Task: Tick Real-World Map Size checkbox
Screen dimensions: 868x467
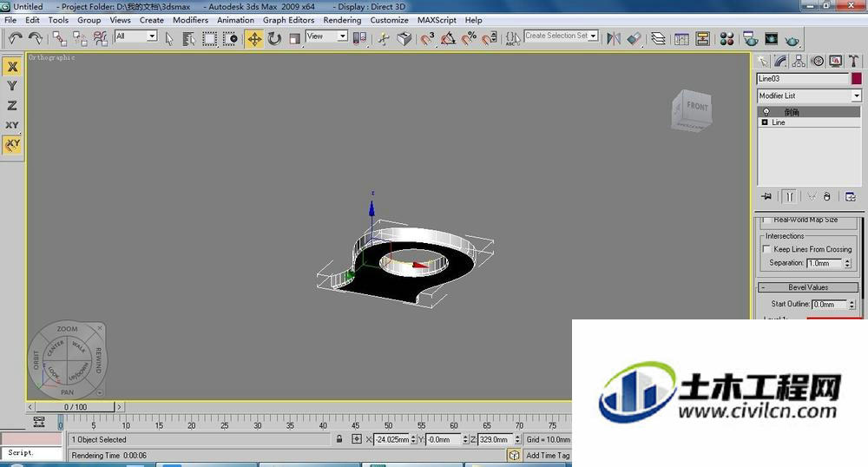Action: point(766,220)
